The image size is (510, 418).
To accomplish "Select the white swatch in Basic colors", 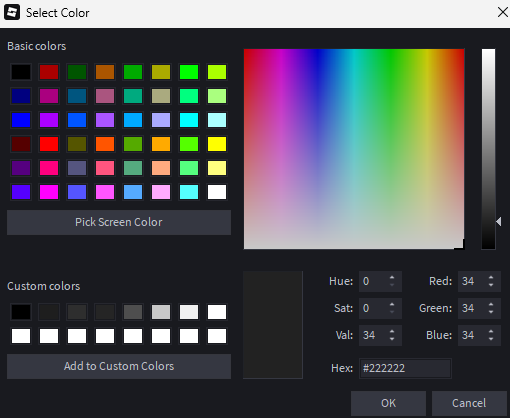I will 217,192.
